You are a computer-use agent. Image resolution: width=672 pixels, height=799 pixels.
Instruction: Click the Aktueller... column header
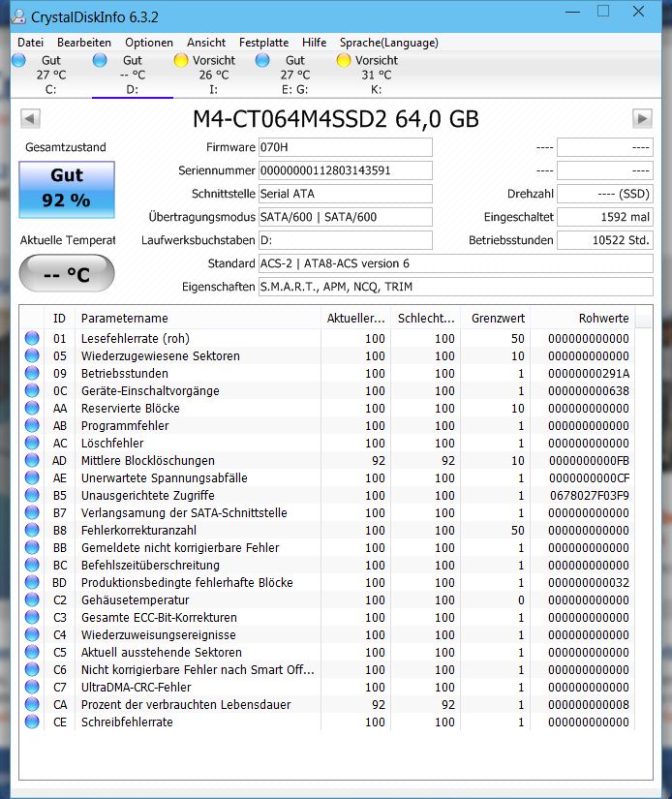pos(355,319)
